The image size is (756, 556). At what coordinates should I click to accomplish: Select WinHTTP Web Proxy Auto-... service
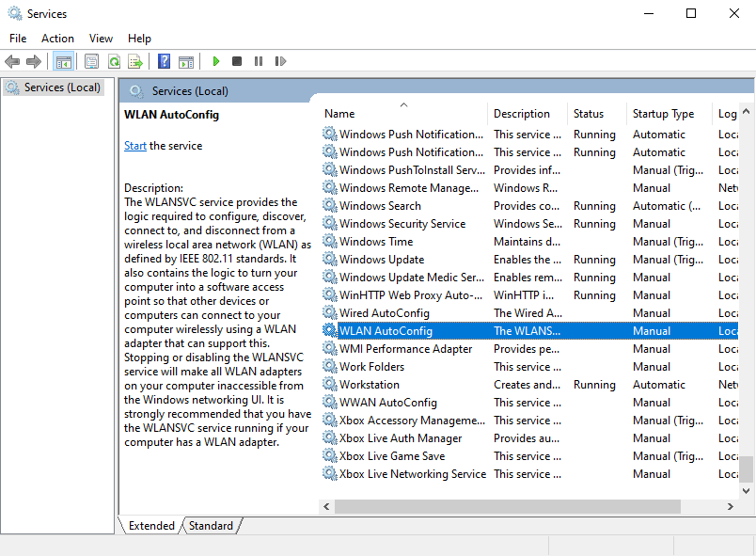[529, 294]
